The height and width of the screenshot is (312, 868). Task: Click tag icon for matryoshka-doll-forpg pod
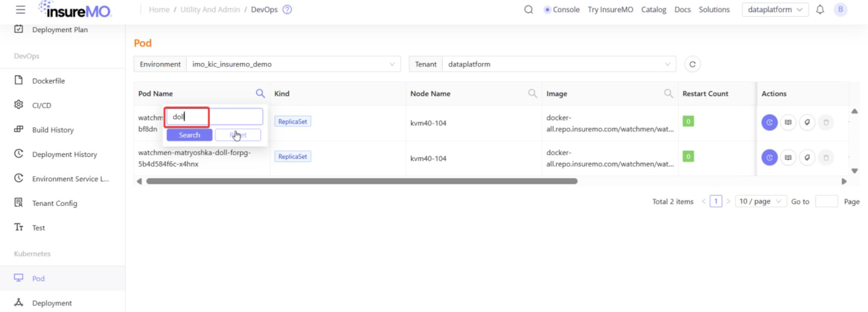click(x=807, y=158)
